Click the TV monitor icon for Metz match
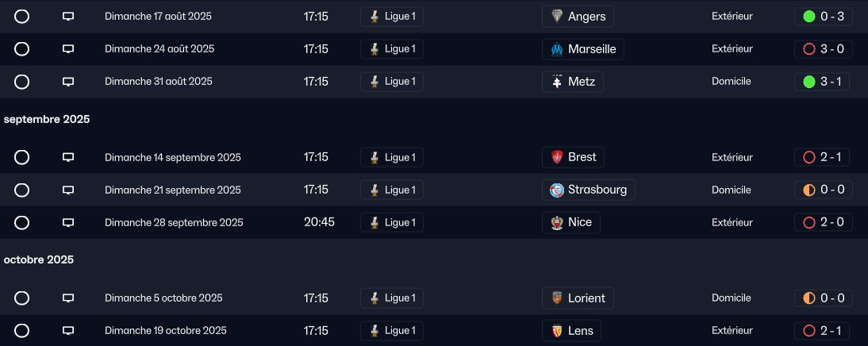 (68, 82)
